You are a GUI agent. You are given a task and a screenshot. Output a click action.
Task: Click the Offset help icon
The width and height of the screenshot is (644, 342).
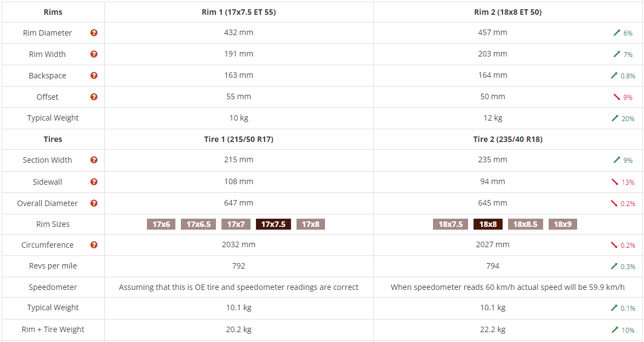[94, 97]
